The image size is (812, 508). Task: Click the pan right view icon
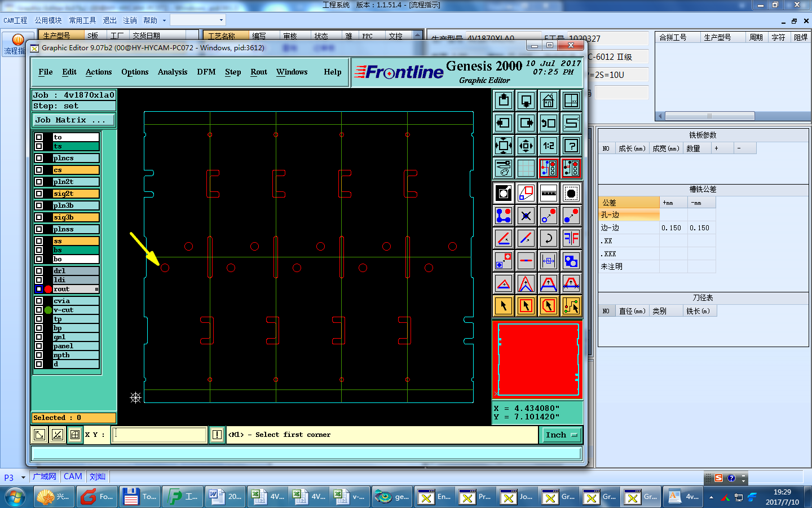coord(526,123)
